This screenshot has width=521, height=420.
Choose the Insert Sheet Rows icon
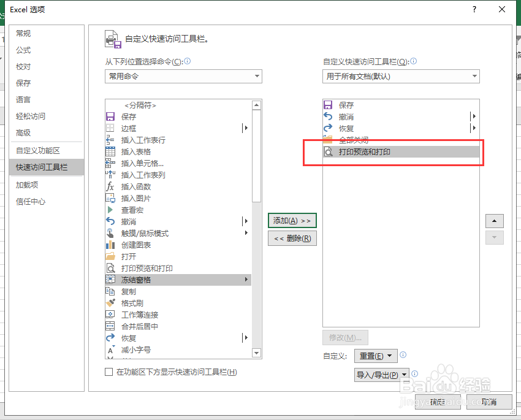coord(110,140)
